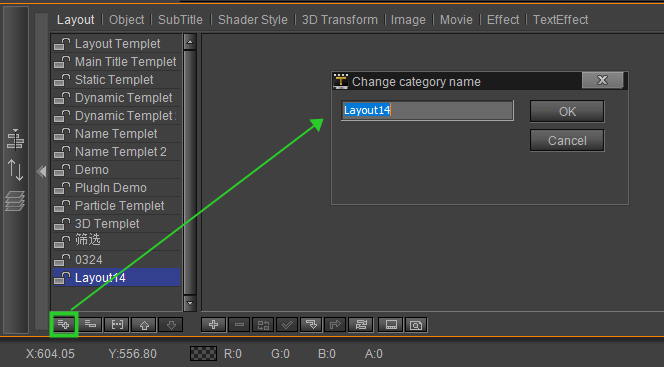
Task: Click the add category icon highlighted in green
Action: click(x=64, y=325)
